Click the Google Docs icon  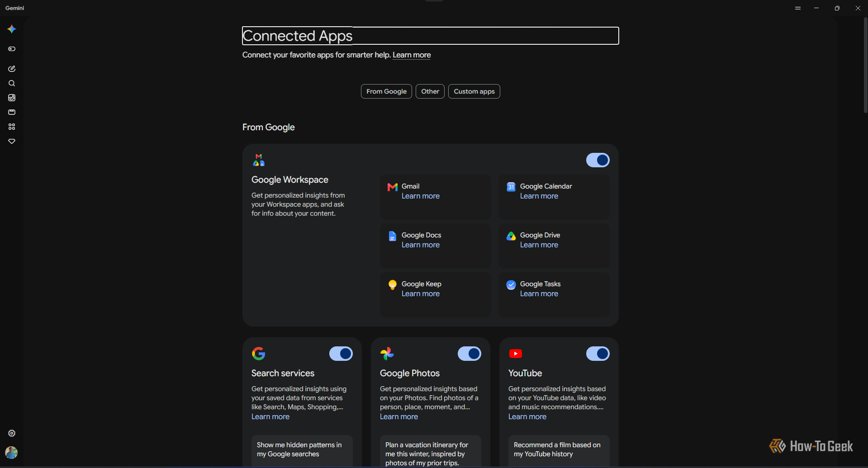click(393, 236)
